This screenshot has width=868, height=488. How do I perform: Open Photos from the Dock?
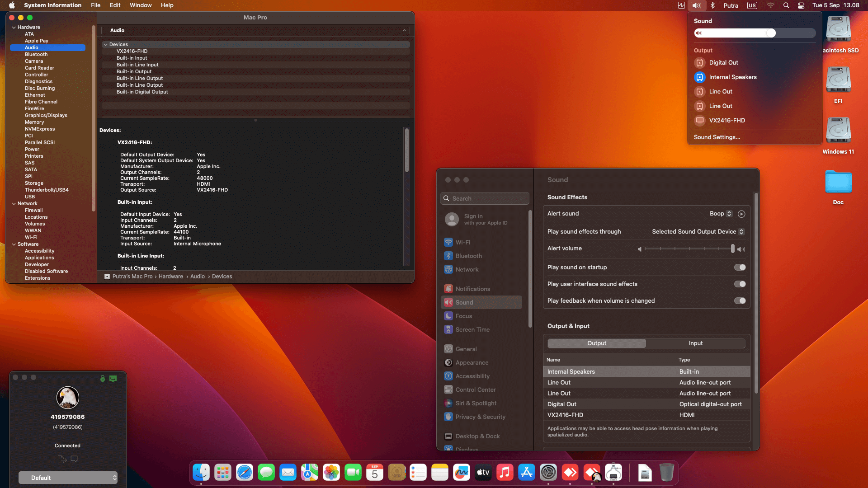click(x=331, y=473)
